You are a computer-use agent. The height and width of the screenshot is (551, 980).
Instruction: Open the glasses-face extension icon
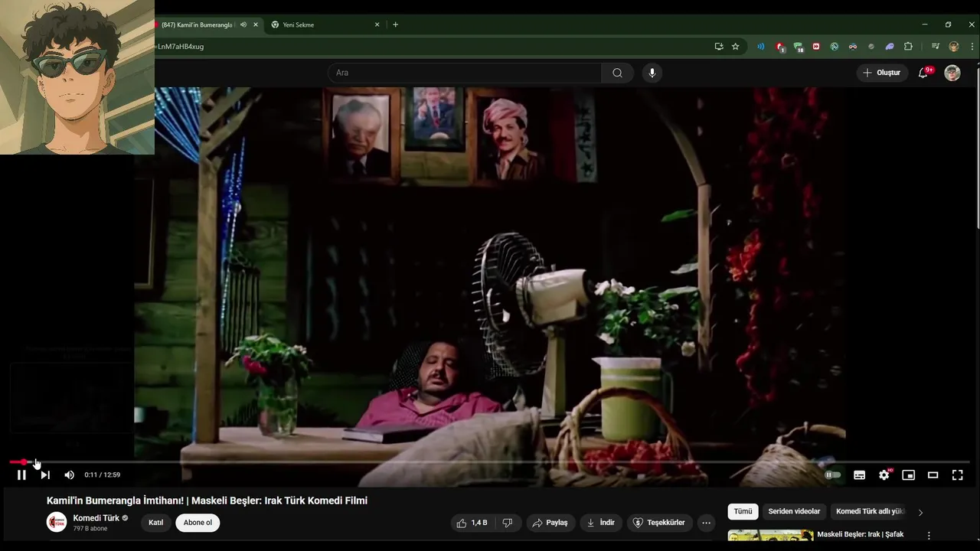click(853, 47)
